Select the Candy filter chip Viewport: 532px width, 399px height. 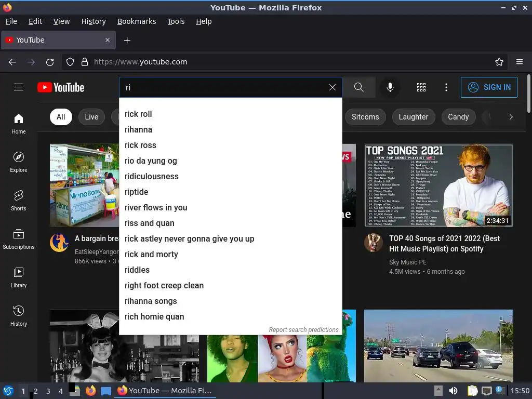pos(458,117)
